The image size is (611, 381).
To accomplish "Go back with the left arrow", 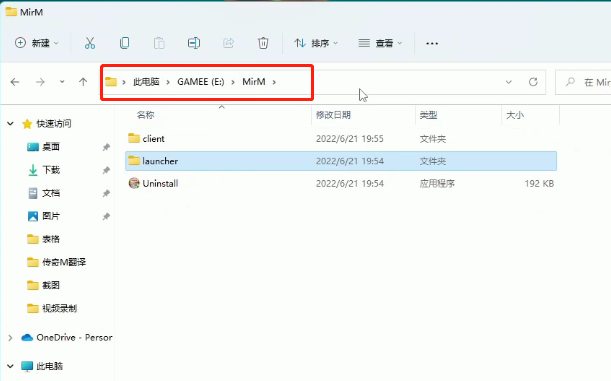I will click(x=15, y=82).
